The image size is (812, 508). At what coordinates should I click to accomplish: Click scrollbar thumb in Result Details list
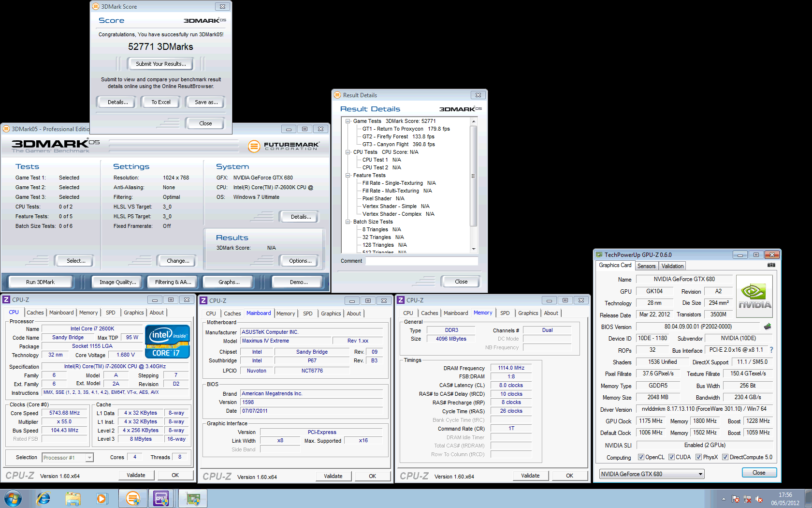[474, 176]
